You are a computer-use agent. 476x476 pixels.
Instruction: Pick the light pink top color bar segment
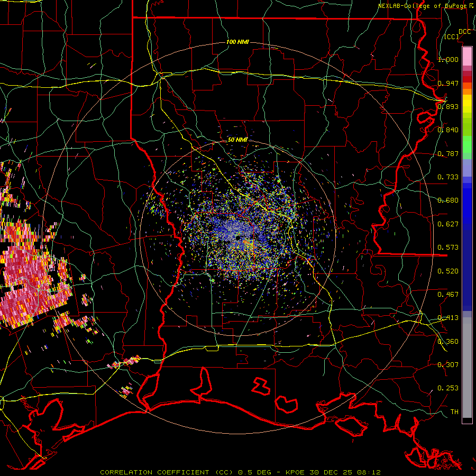pyautogui.click(x=467, y=57)
